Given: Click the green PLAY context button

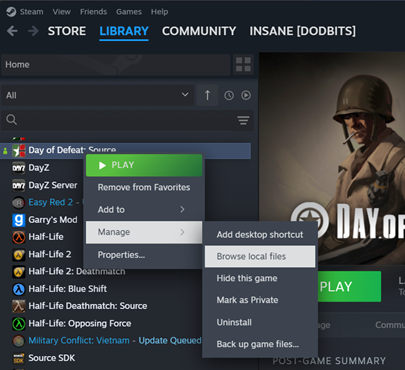Looking at the screenshot, I should (x=144, y=165).
